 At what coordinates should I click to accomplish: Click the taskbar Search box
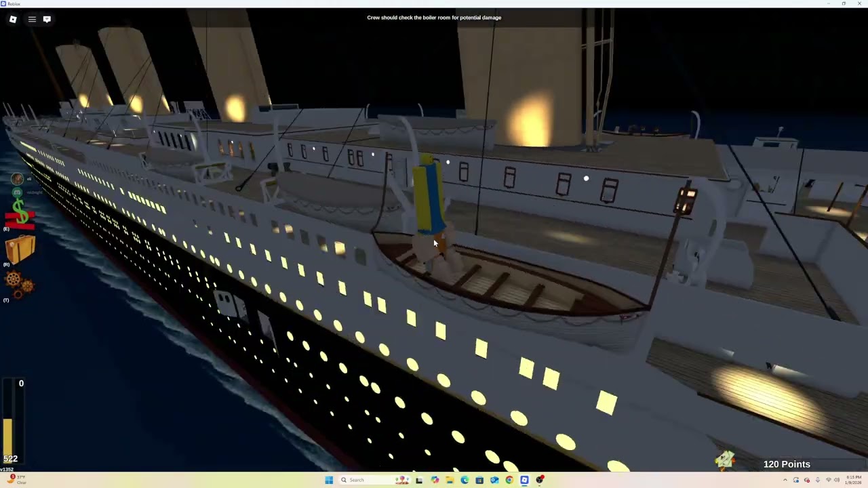[374, 480]
